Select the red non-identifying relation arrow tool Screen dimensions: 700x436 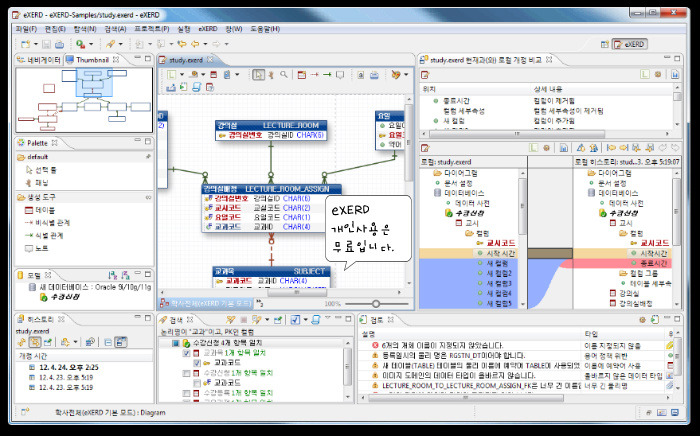coord(314,75)
